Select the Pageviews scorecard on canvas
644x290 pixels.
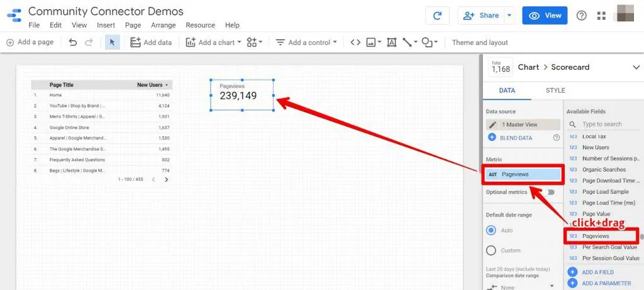(242, 95)
